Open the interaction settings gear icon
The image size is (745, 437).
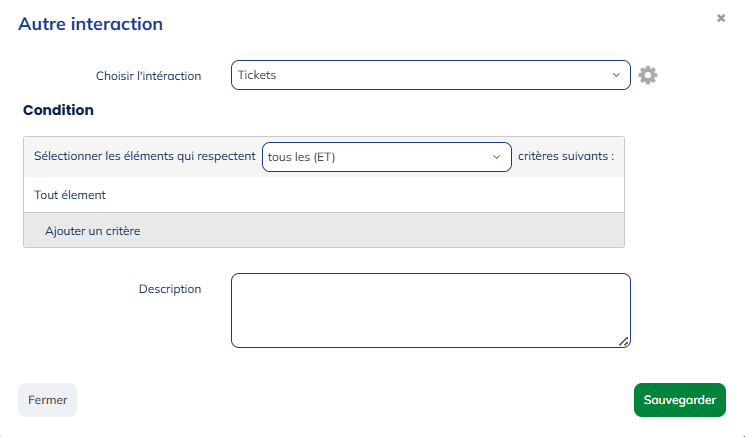click(x=648, y=75)
